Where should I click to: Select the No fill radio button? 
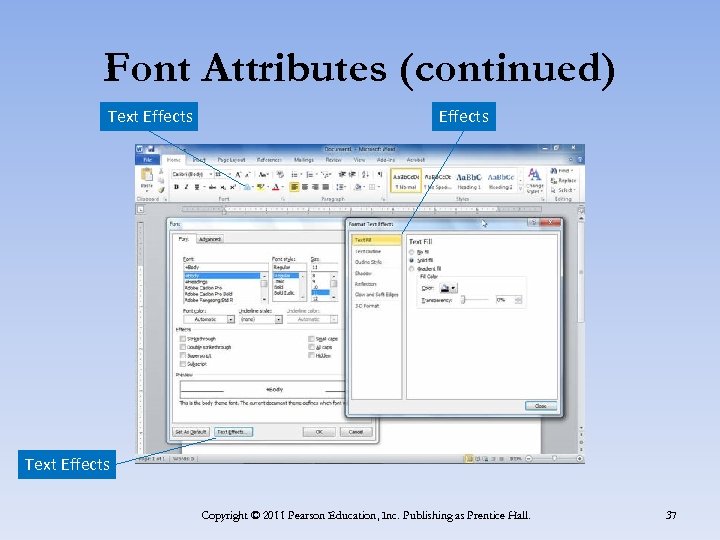(411, 252)
